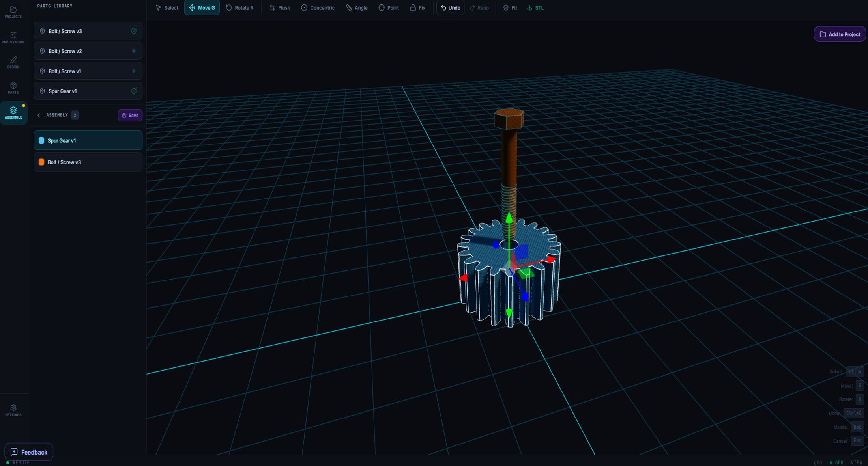The width and height of the screenshot is (868, 466).
Task: Click the green downward gizmo arrow
Action: [x=509, y=313]
